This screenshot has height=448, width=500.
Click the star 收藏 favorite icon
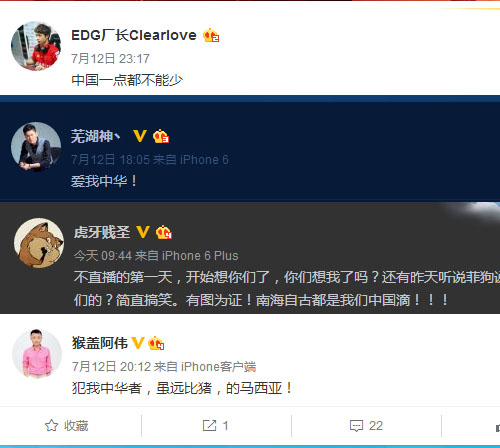[51, 426]
